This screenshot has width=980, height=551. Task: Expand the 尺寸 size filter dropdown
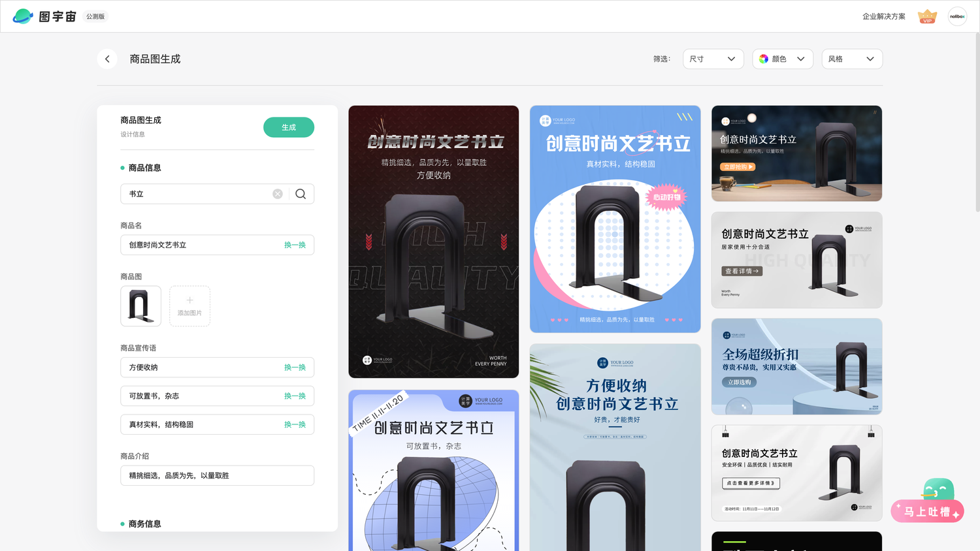(x=713, y=59)
